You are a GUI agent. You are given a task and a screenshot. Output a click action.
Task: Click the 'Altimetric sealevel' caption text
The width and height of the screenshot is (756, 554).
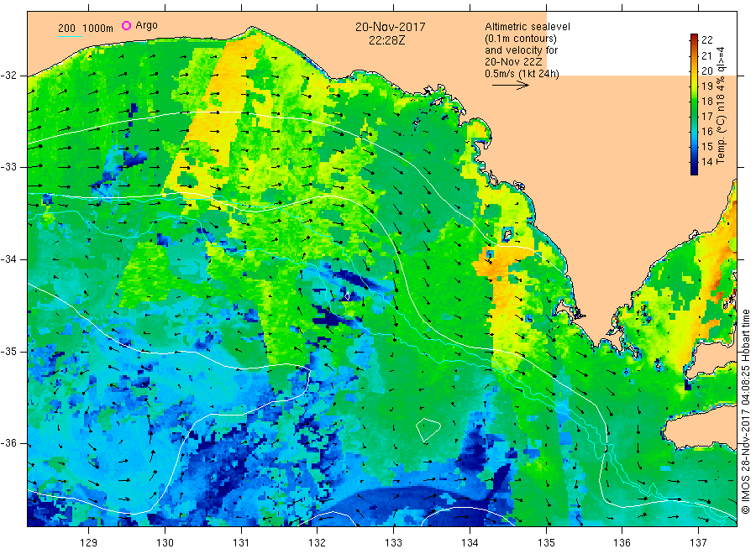coord(528,27)
